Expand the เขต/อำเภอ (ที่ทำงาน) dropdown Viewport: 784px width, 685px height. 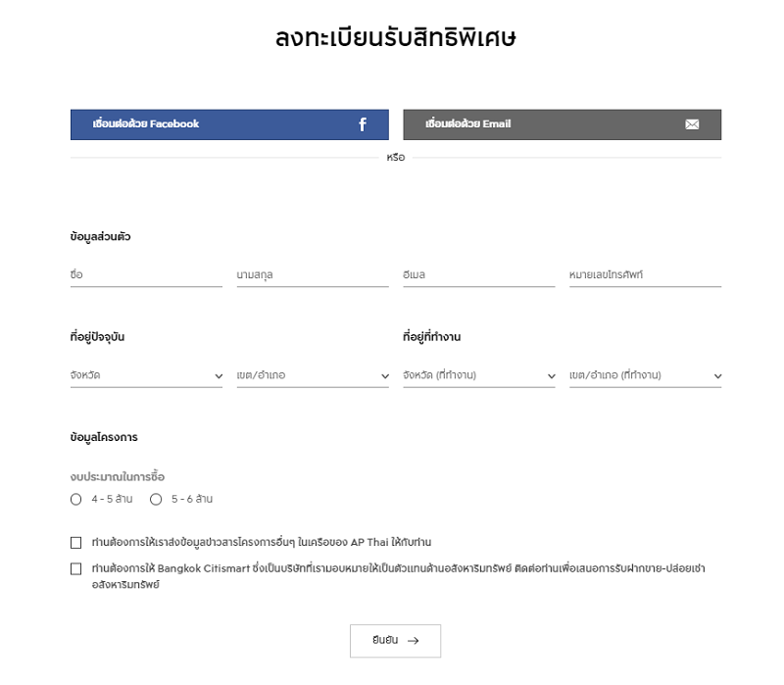tap(646, 375)
